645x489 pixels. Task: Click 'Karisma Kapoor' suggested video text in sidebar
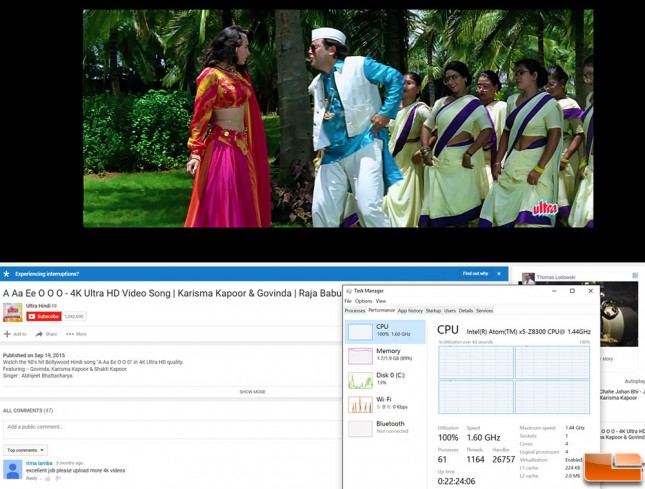[x=618, y=398]
